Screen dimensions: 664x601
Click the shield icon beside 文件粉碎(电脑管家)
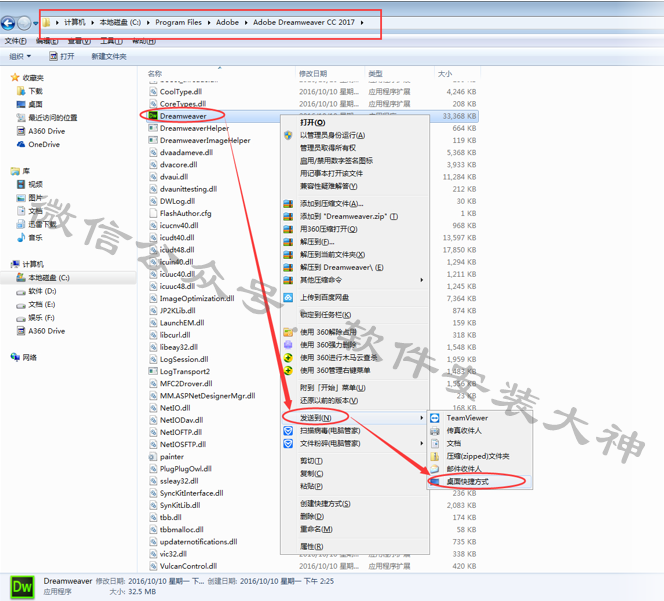288,443
